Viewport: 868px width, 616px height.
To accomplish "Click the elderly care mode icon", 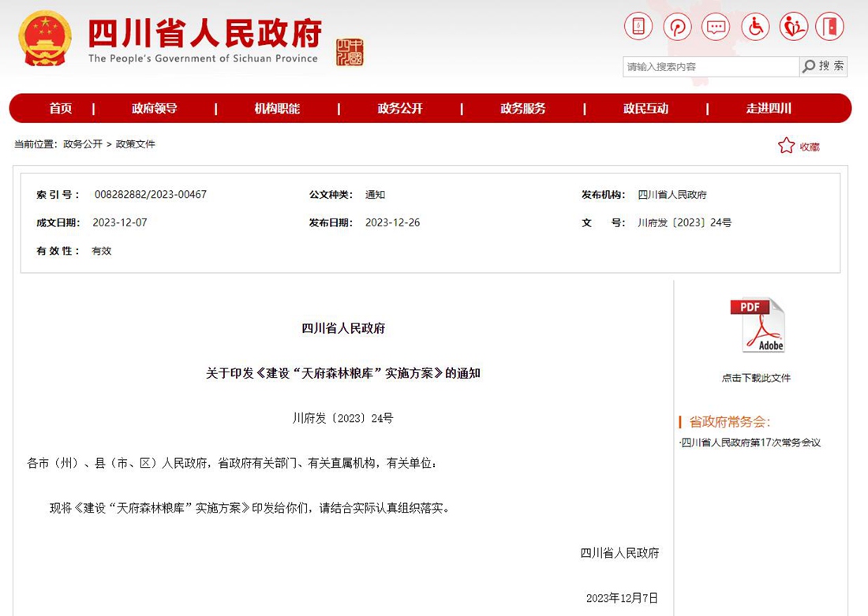I will click(793, 26).
